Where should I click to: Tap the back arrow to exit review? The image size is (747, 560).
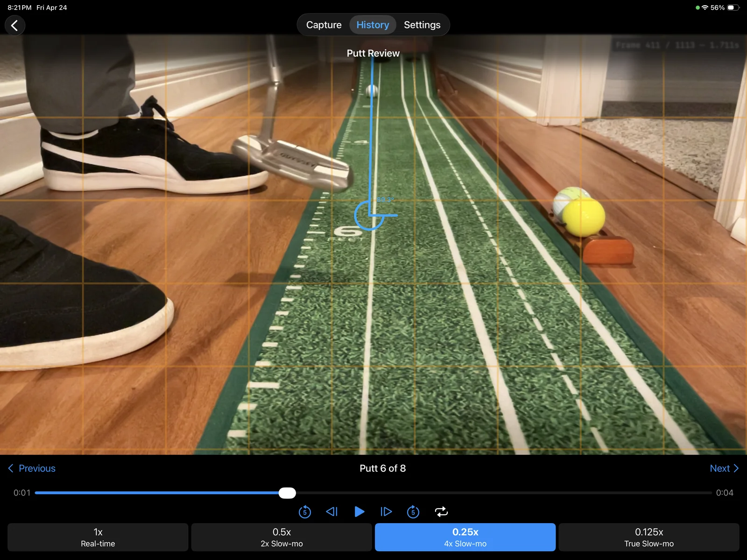click(x=15, y=25)
